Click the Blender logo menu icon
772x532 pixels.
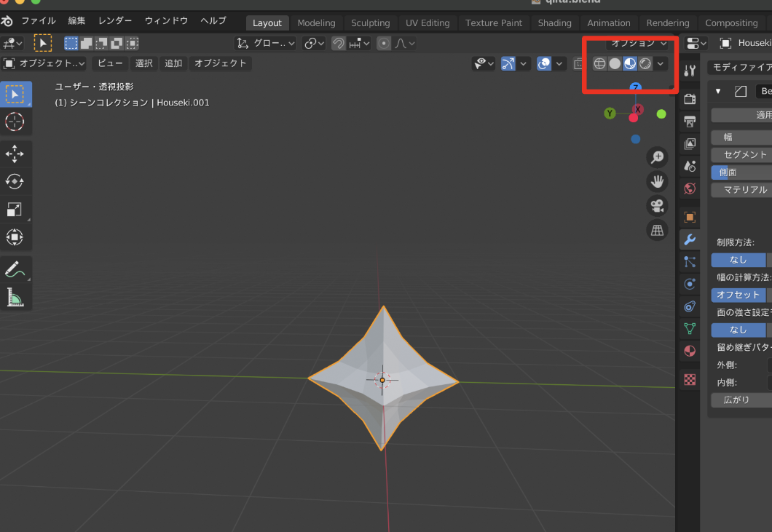7,21
